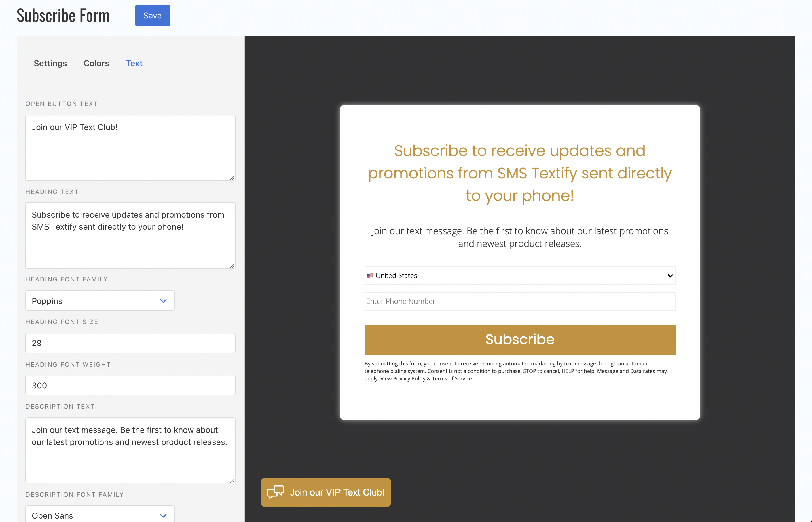Click the chat bubbles icon on VIP button
812x522 pixels.
(275, 492)
